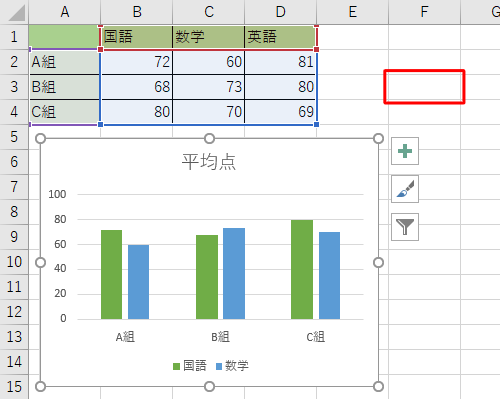Select column B header
This screenshot has height=399, width=500.
pyautogui.click(x=137, y=12)
